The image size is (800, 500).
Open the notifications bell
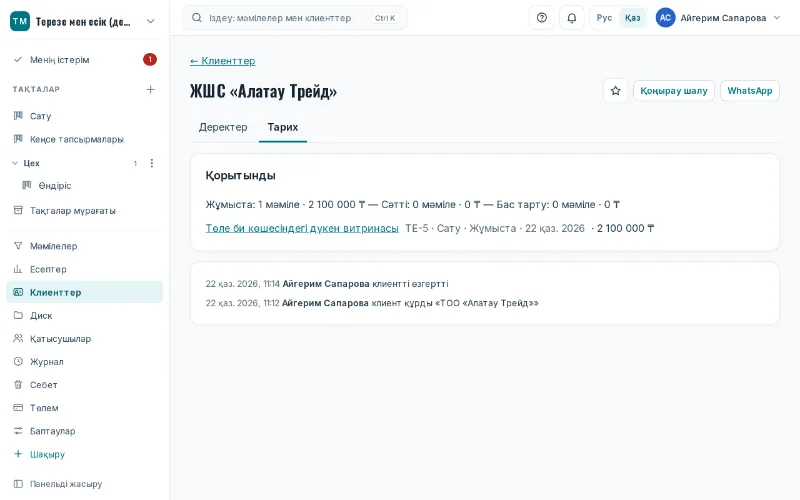point(571,18)
